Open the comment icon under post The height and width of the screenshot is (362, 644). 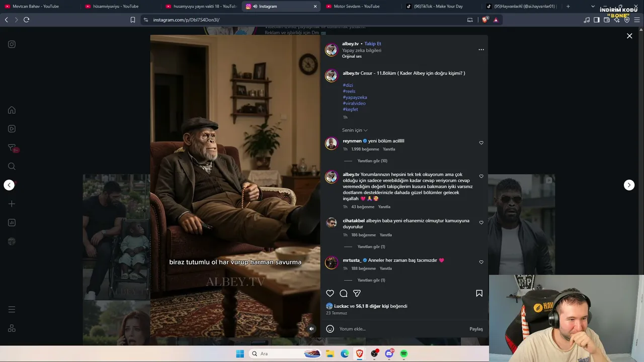pos(344,293)
